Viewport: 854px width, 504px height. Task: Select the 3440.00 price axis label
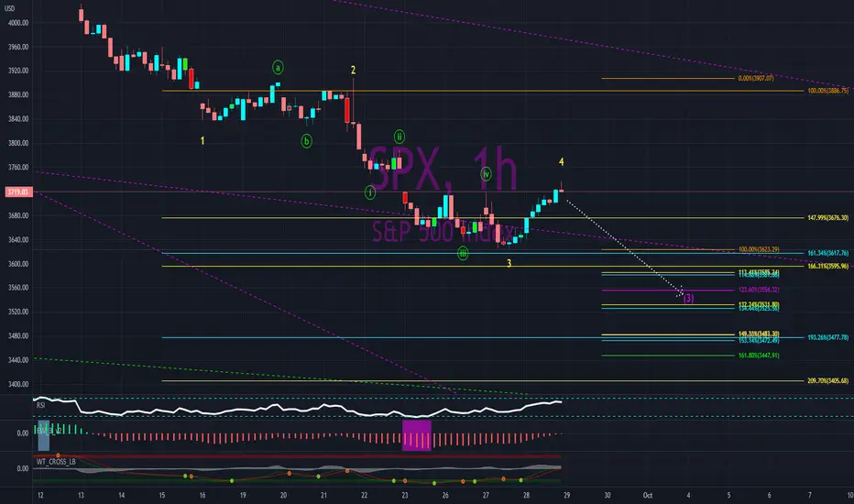[18, 360]
